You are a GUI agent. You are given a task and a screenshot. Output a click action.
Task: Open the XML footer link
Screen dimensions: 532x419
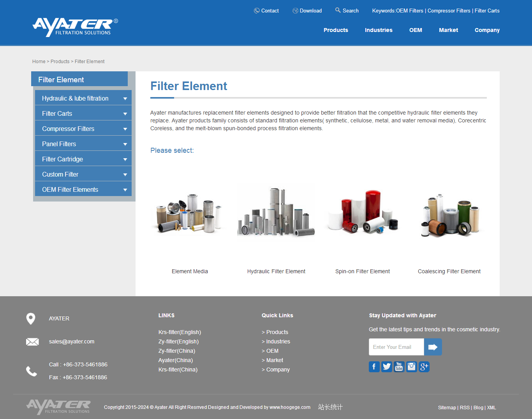pyautogui.click(x=491, y=407)
